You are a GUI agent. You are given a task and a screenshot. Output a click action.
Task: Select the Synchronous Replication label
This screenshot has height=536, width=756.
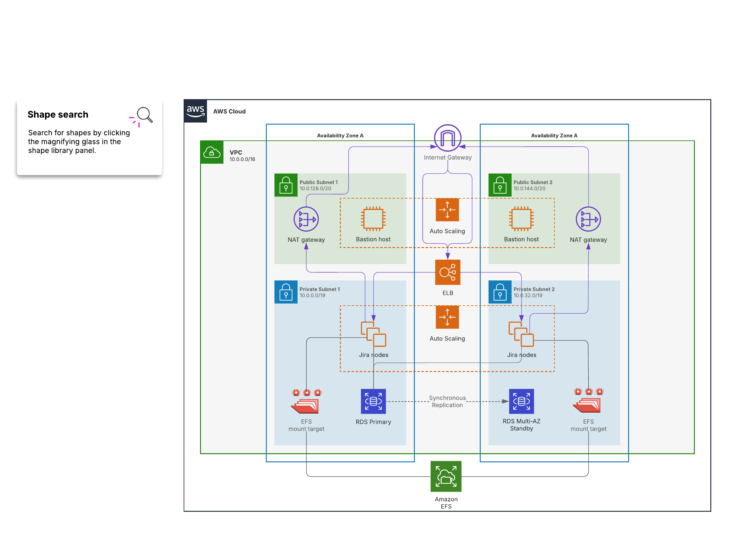coord(447,401)
